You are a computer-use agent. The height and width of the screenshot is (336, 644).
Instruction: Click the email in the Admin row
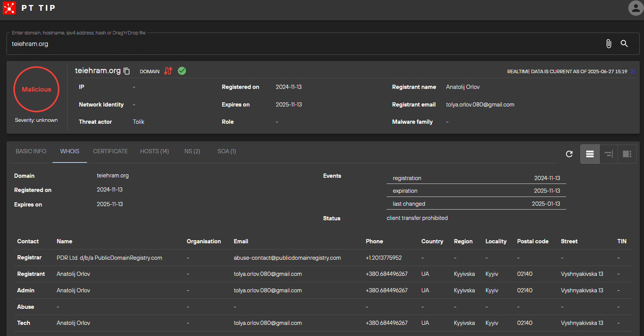tap(268, 290)
